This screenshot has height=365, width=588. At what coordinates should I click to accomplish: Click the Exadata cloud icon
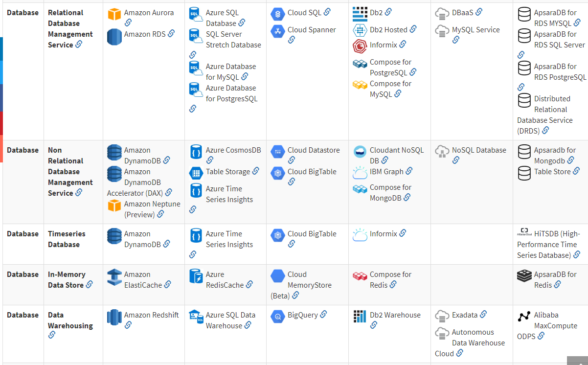(442, 316)
